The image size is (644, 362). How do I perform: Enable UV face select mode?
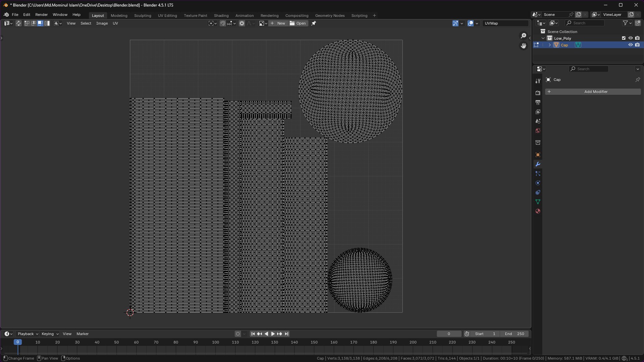point(40,23)
